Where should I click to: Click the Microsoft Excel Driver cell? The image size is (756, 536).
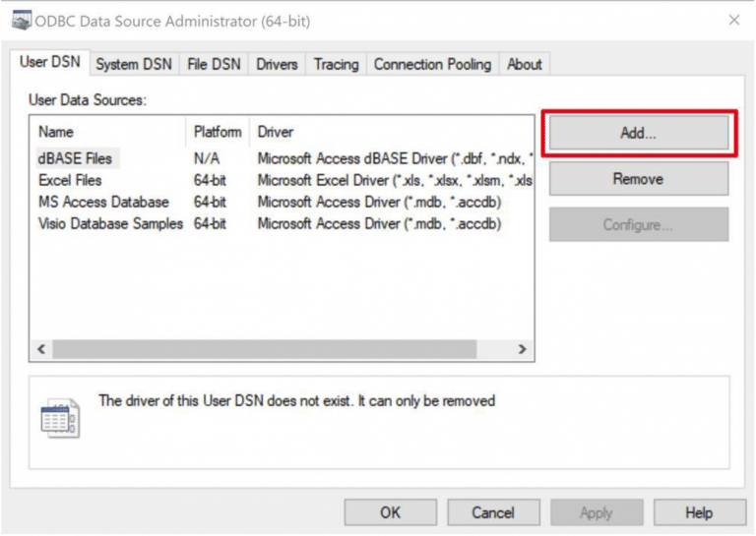(x=395, y=180)
